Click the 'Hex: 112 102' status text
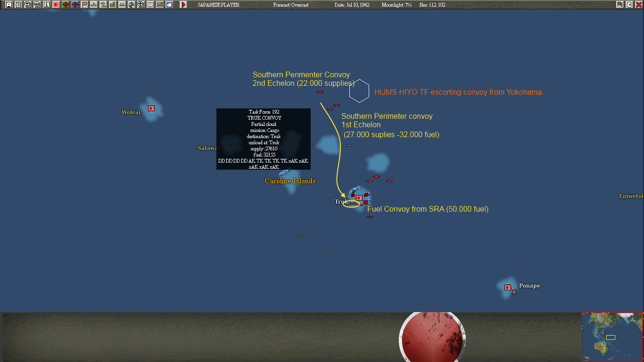Screen dimensions: 644x362 tap(432, 5)
